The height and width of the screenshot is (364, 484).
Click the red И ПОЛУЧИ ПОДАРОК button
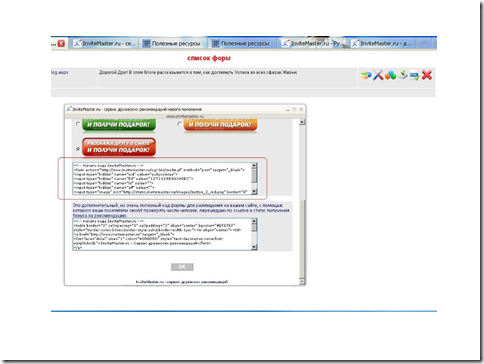pos(119,147)
